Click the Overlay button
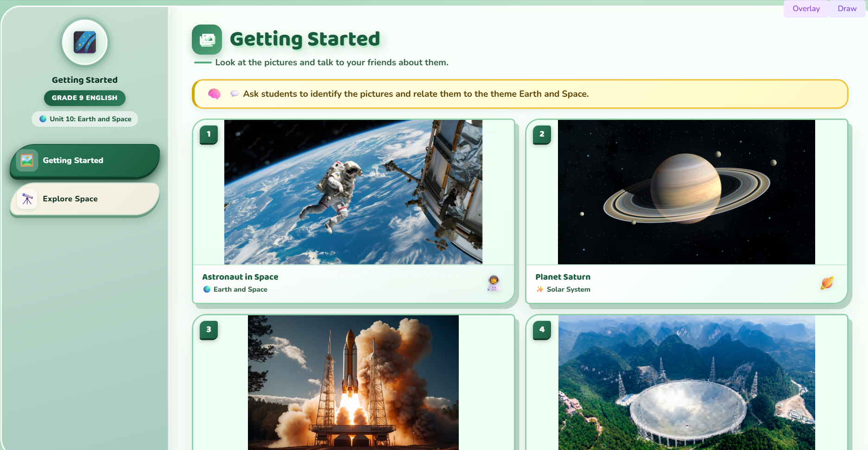The height and width of the screenshot is (450, 868). tap(806, 9)
